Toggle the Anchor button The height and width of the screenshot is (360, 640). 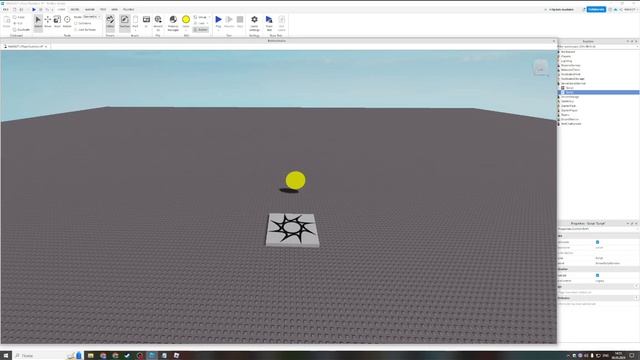(x=201, y=29)
